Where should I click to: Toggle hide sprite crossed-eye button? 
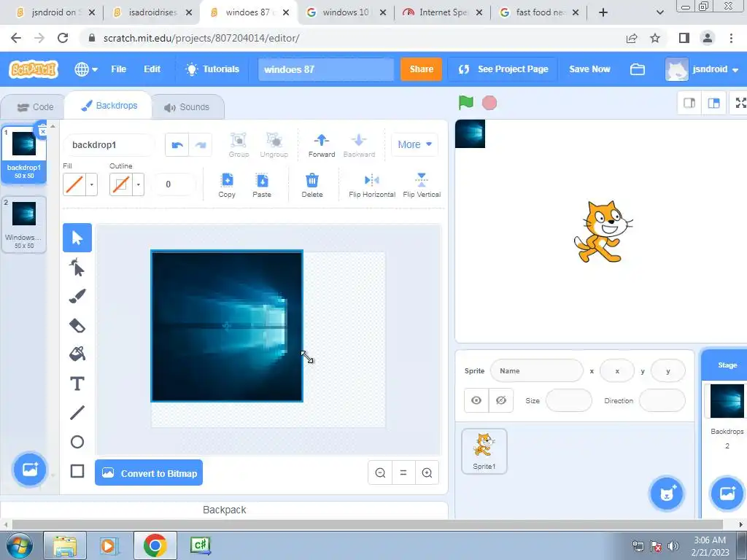click(x=501, y=400)
